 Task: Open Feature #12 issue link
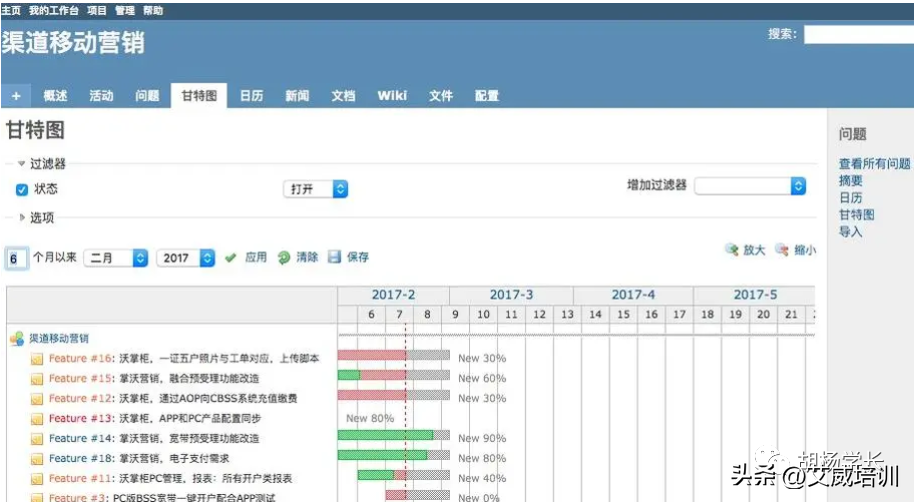coord(80,398)
